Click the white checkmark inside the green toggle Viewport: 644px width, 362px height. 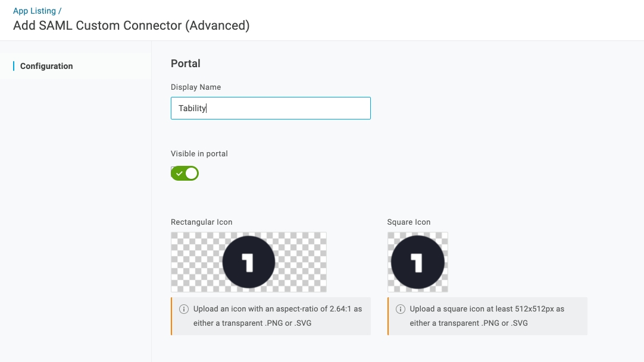pyautogui.click(x=179, y=174)
